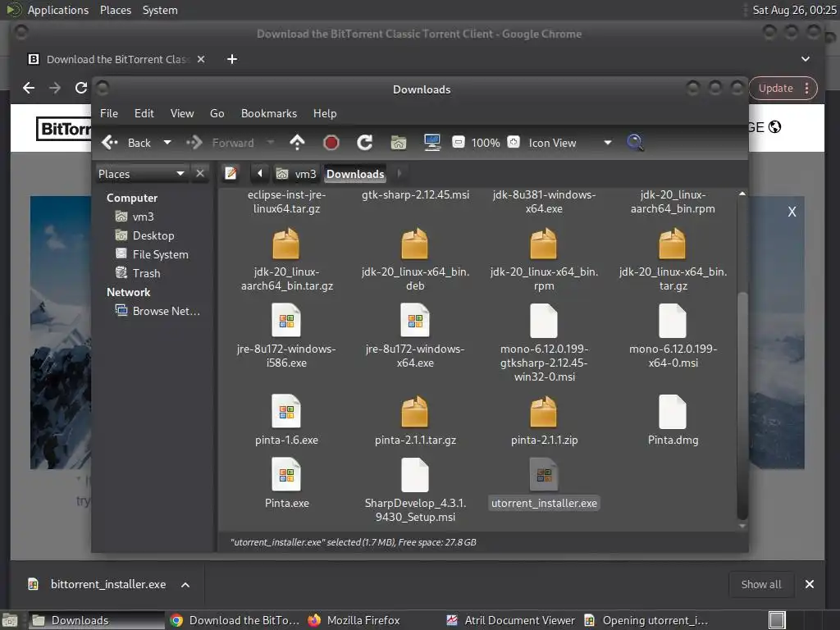The height and width of the screenshot is (630, 840).
Task: Zoom in with the plus icon
Action: click(x=514, y=142)
